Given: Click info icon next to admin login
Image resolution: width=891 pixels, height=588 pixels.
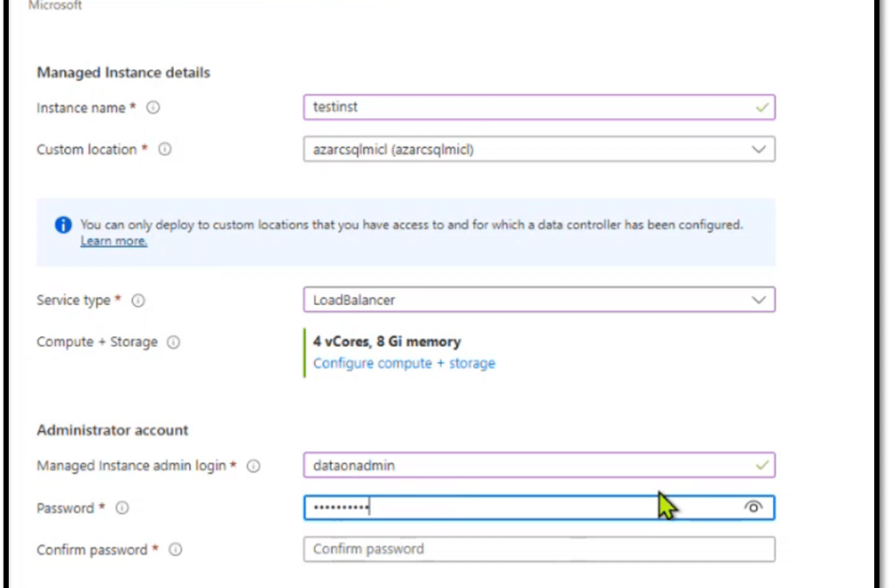Looking at the screenshot, I should 254,466.
